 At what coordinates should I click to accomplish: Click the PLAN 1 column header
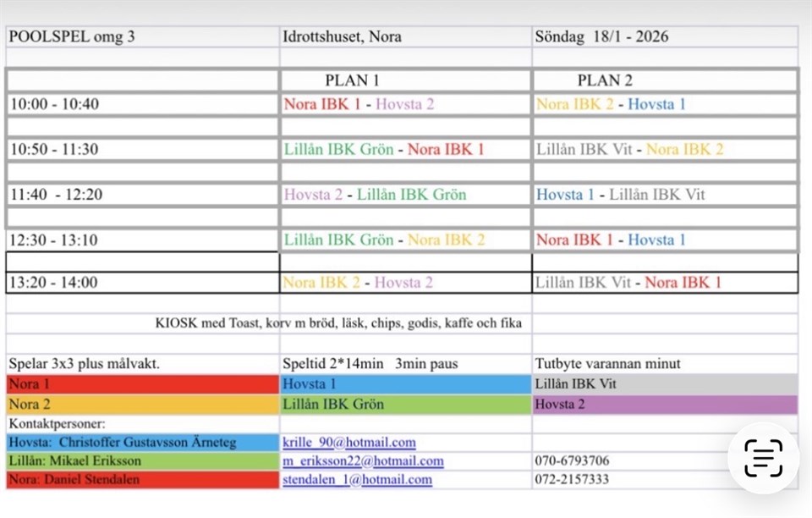352,81
